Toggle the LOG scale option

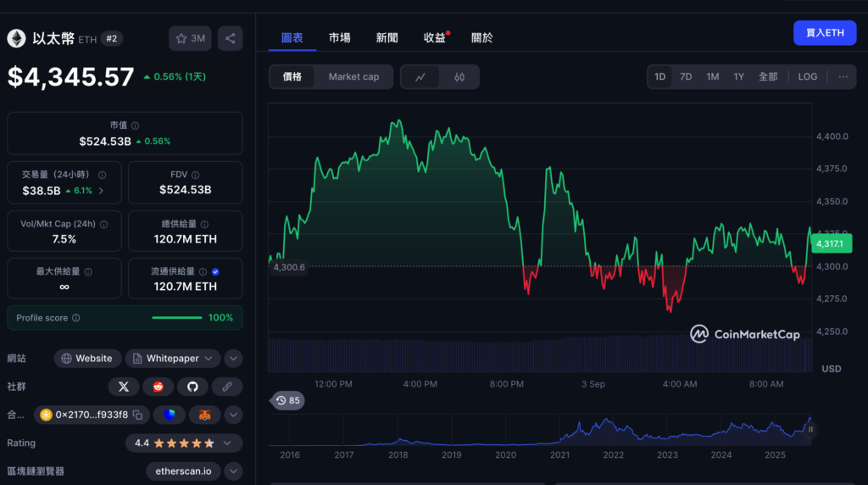click(807, 77)
